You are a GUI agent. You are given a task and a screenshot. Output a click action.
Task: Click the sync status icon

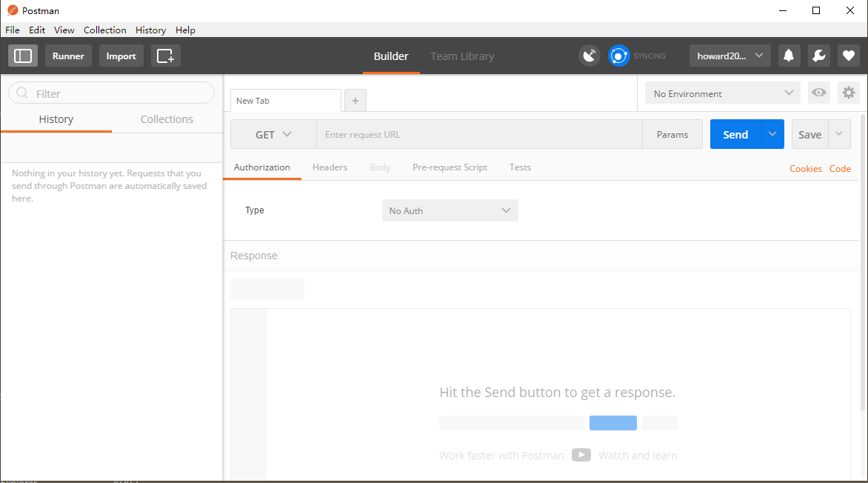[x=619, y=56]
